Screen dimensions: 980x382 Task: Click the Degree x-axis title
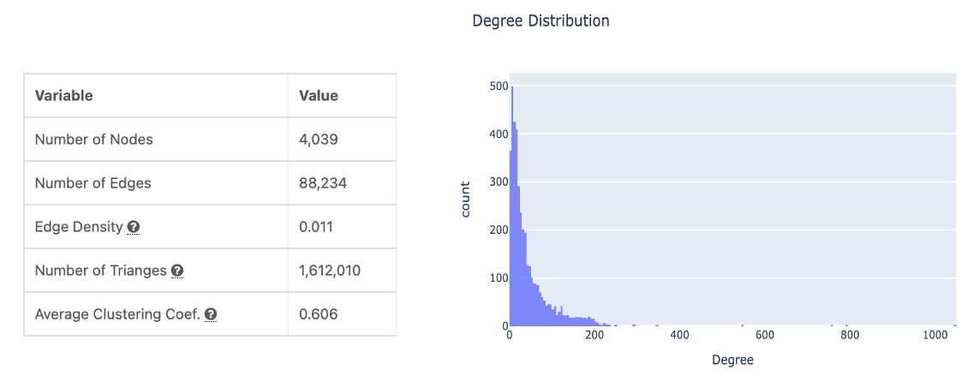click(x=732, y=360)
